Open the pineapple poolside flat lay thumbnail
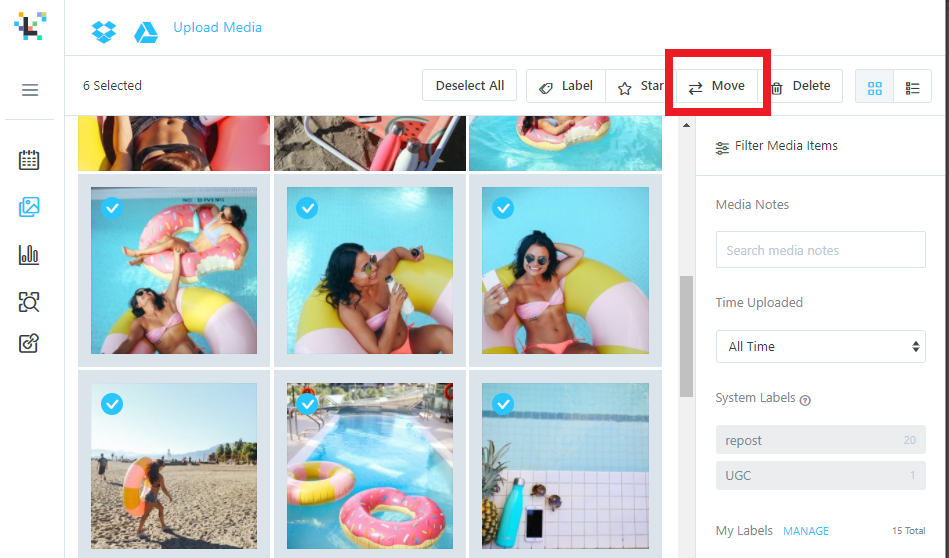 [565, 466]
